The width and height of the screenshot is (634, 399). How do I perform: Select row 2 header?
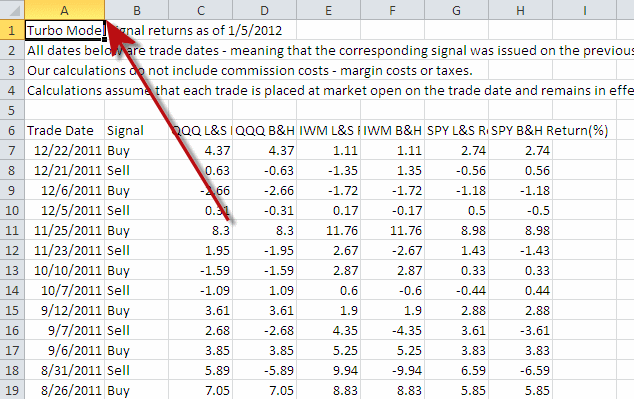[12, 50]
